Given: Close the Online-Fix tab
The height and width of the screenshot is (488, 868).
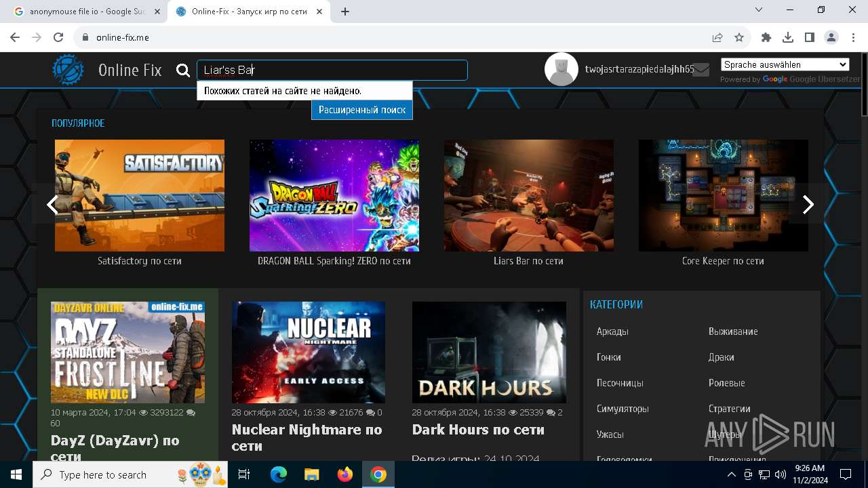Looking at the screenshot, I should click(319, 12).
